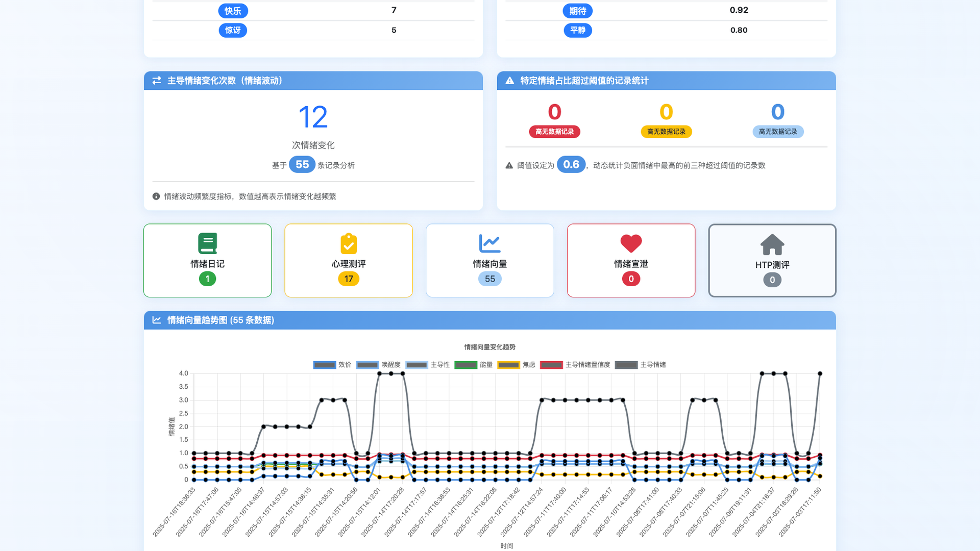Click the 快乐 emotion tag
Screen dimensions: 980x551
[x=233, y=11]
